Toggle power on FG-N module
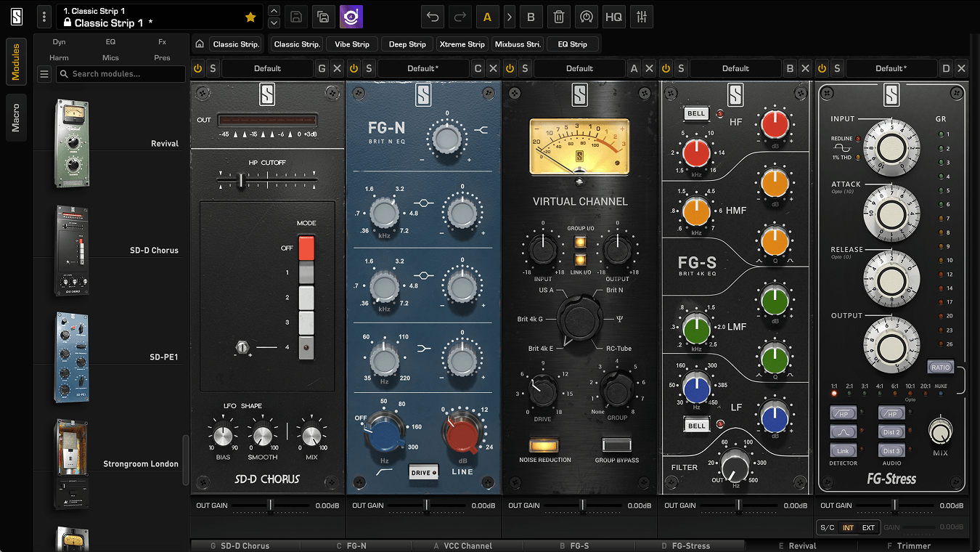980x552 pixels. (354, 68)
